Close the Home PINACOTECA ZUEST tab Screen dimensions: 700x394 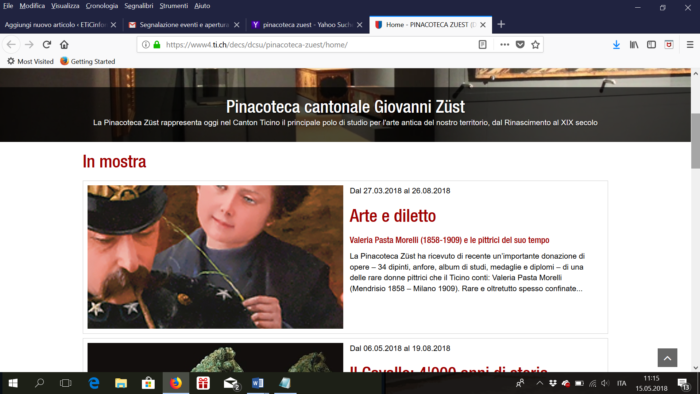483,25
